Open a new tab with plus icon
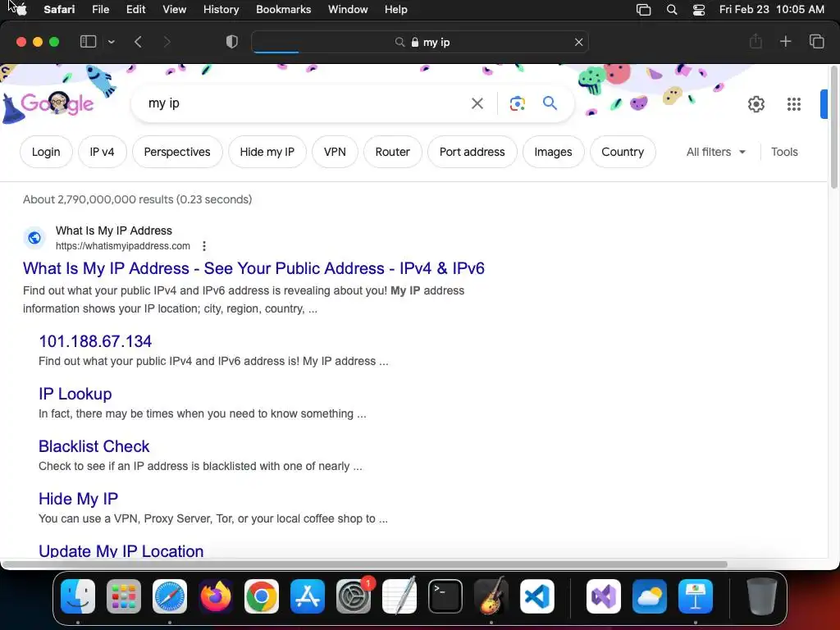 click(x=785, y=41)
